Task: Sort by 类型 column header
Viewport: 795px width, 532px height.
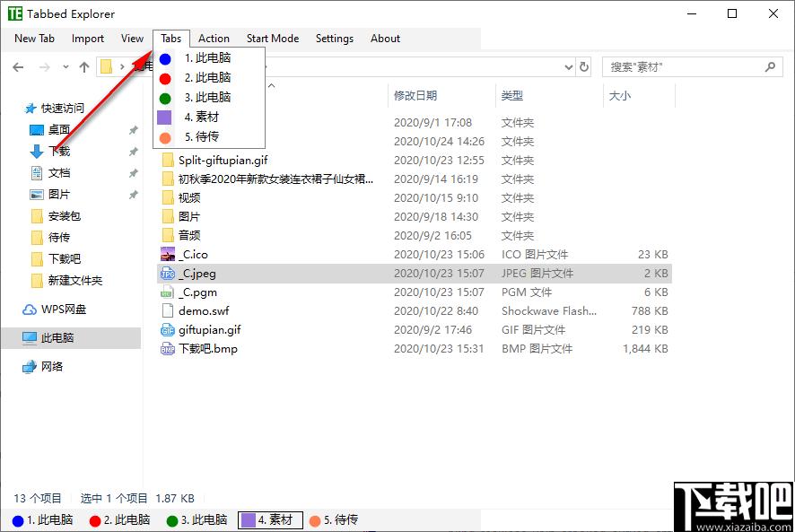Action: point(511,95)
